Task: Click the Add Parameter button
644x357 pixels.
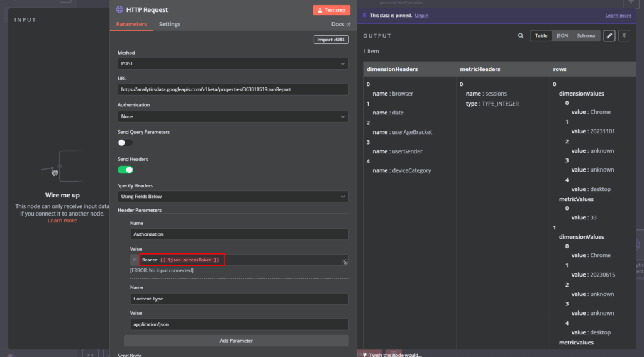Action: [236, 341]
